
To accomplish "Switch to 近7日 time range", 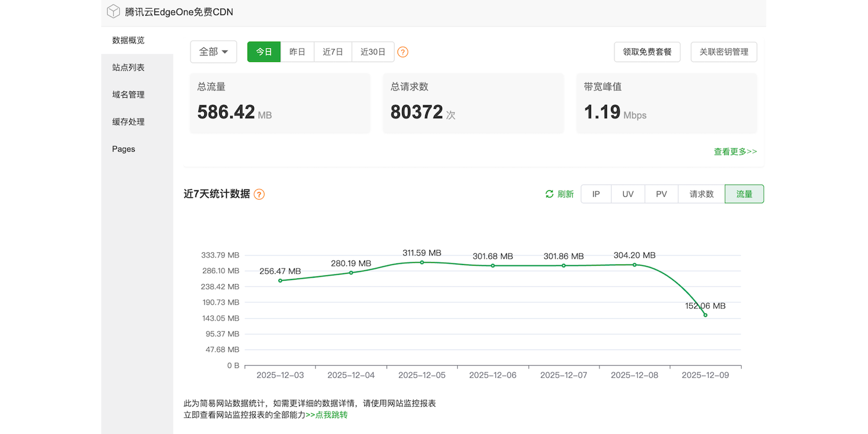I will (x=333, y=52).
